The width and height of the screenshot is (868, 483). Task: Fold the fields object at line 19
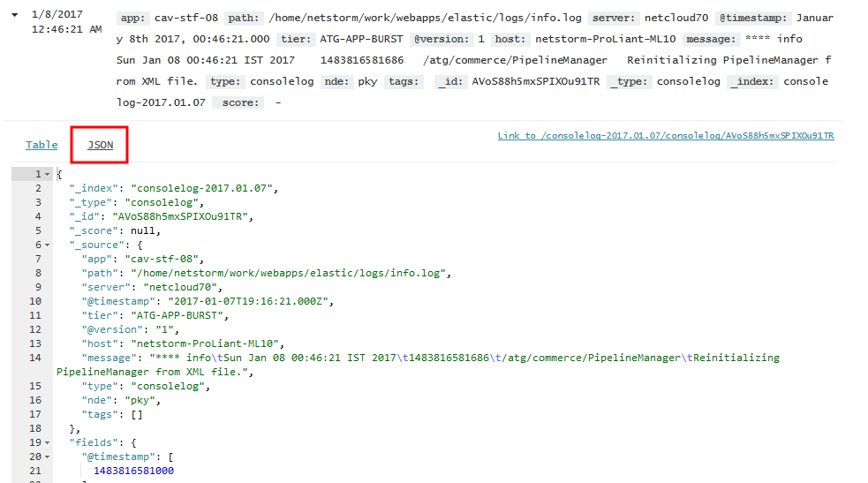click(x=47, y=442)
